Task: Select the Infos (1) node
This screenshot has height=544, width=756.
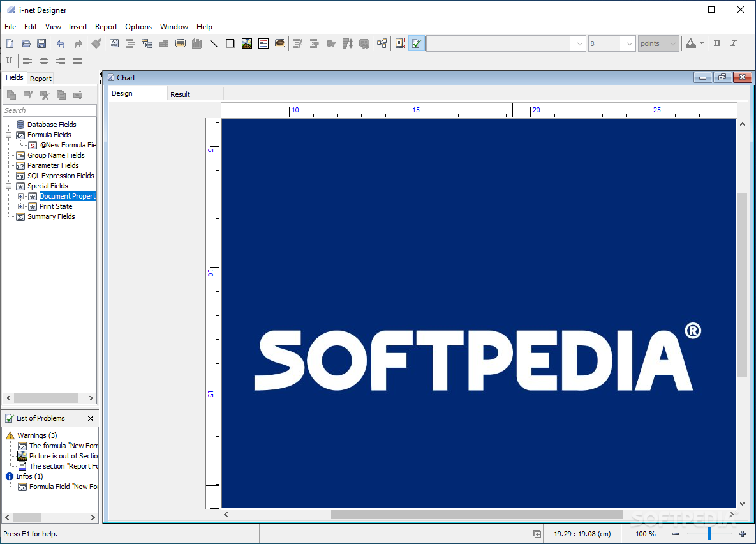Action: coord(29,476)
